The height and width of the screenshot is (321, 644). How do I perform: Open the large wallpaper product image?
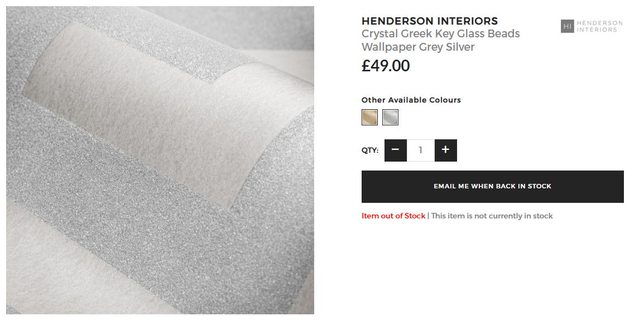point(160,160)
